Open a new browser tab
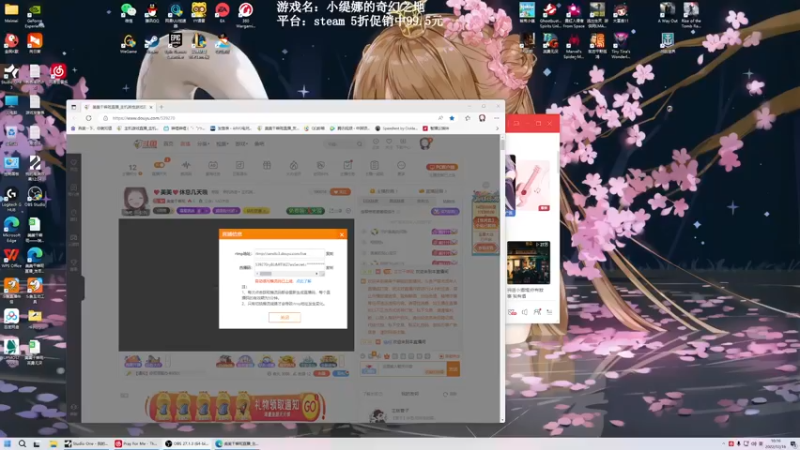The height and width of the screenshot is (450, 800). pyautogui.click(x=162, y=107)
